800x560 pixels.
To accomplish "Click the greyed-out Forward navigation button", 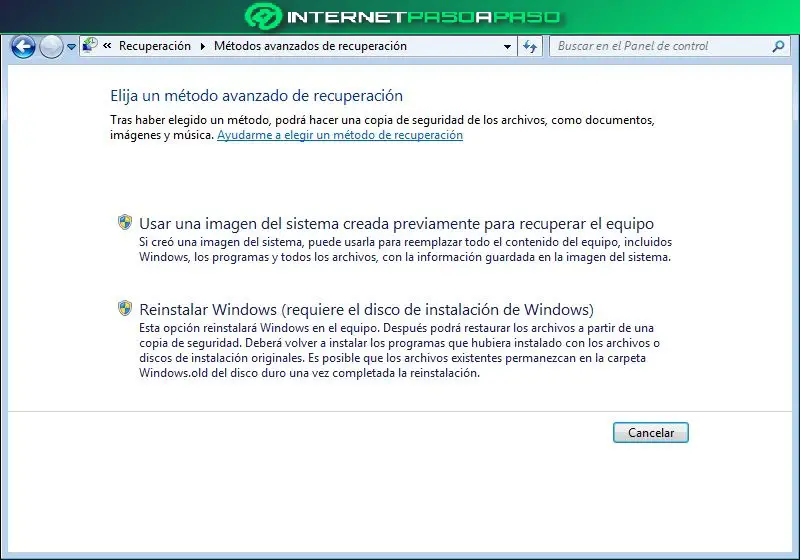I will coord(51,47).
